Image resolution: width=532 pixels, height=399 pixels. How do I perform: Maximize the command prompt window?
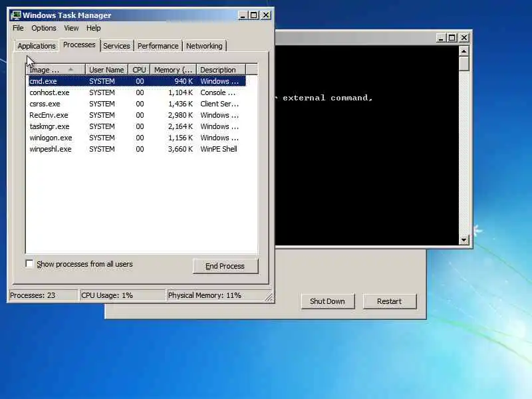[x=452, y=38]
